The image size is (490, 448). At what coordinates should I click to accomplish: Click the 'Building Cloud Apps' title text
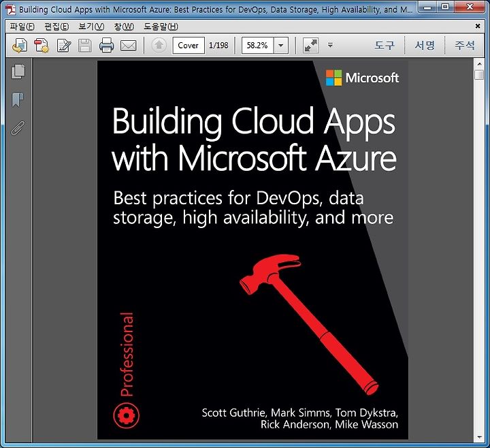point(254,123)
